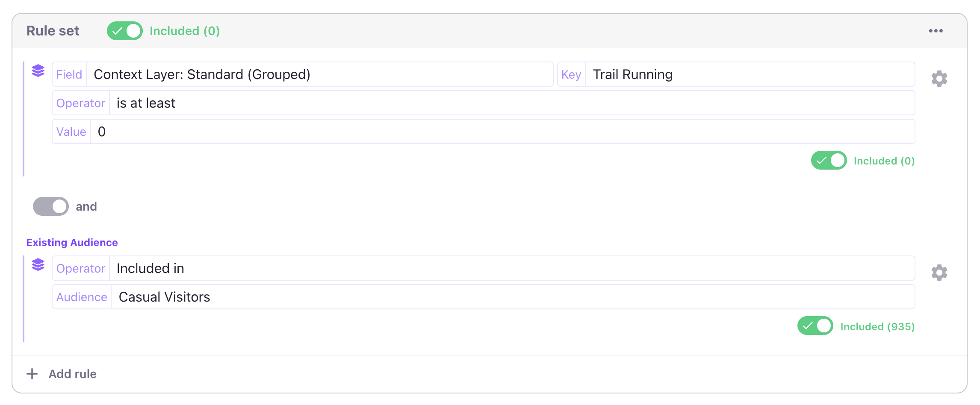Click layers icon beside Included in operator
Viewport: 980px width, 405px height.
click(x=38, y=265)
